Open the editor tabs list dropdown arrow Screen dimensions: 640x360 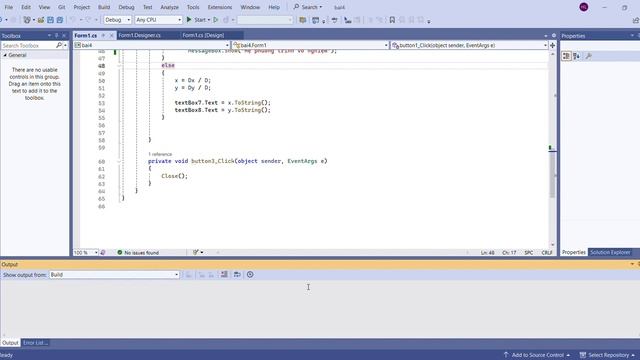(x=546, y=36)
